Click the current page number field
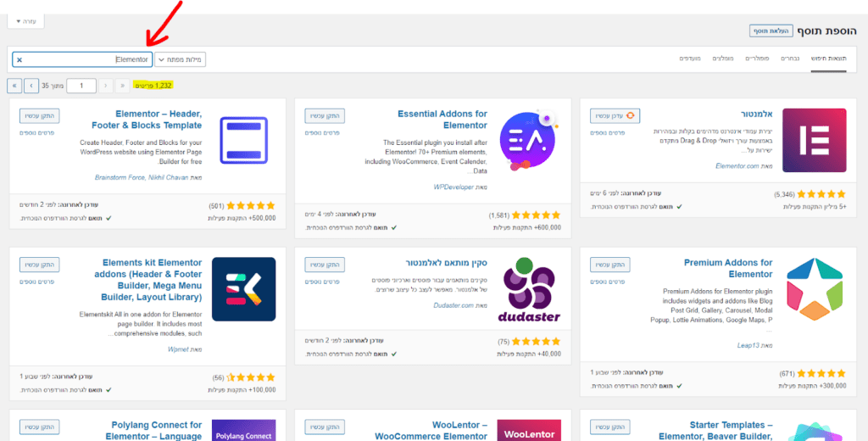 (x=81, y=86)
